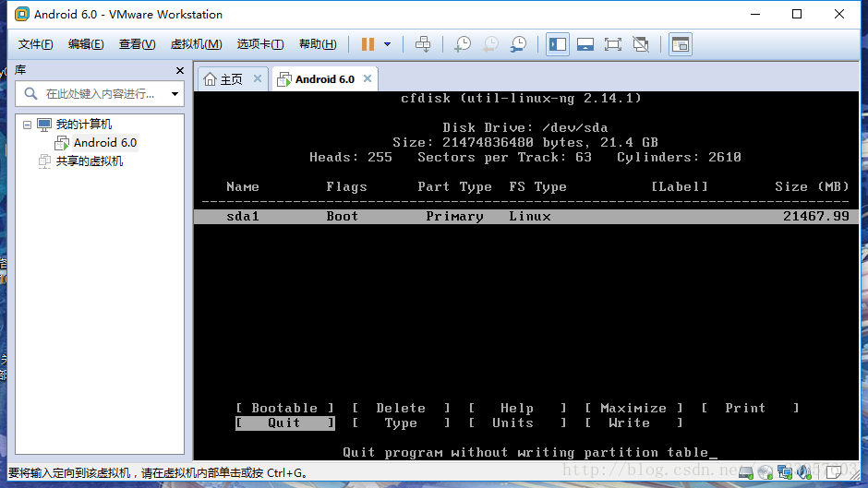Click the Linux FS type cell
Viewport: 868px width, 488px height.
(530, 217)
